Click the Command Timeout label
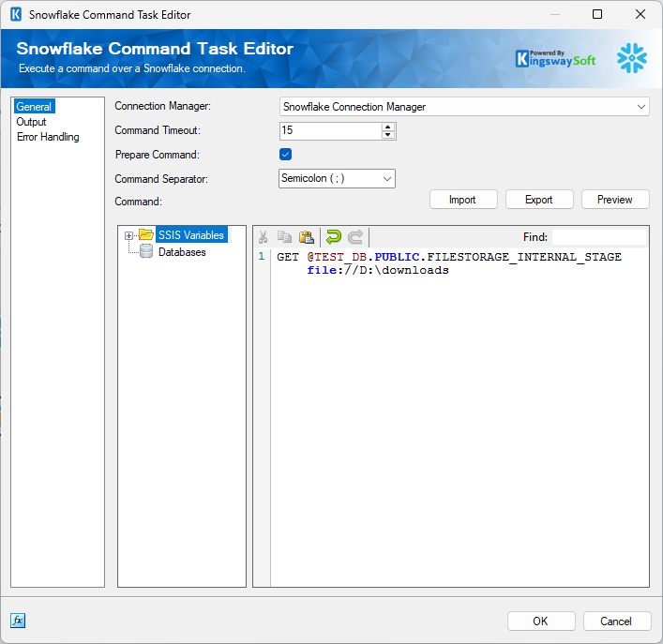The height and width of the screenshot is (644, 663). 158,130
